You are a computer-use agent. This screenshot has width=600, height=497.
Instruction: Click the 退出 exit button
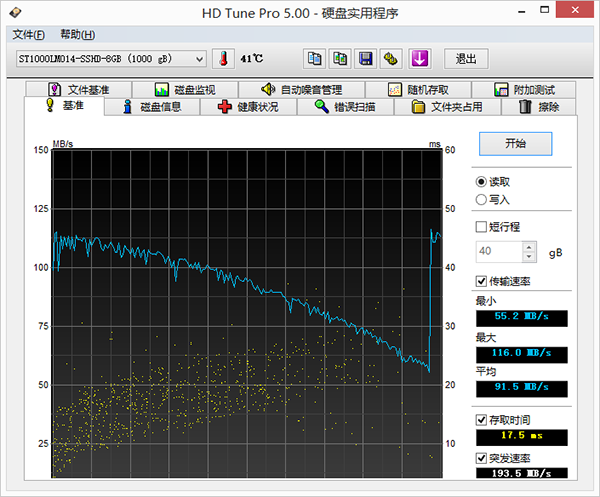click(x=466, y=59)
